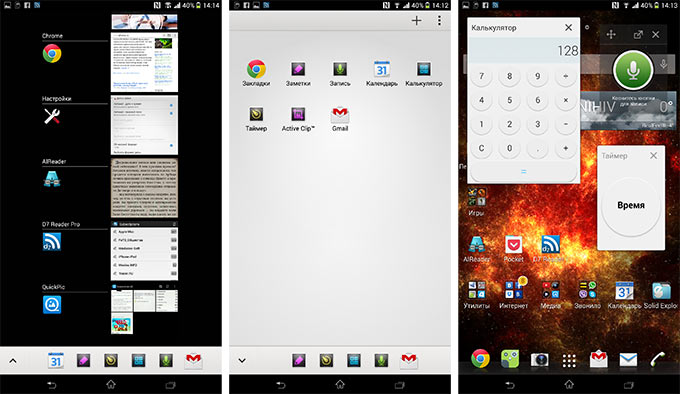Tap calculator key 5
Screen dimensions: 680x394
pyautogui.click(x=510, y=100)
